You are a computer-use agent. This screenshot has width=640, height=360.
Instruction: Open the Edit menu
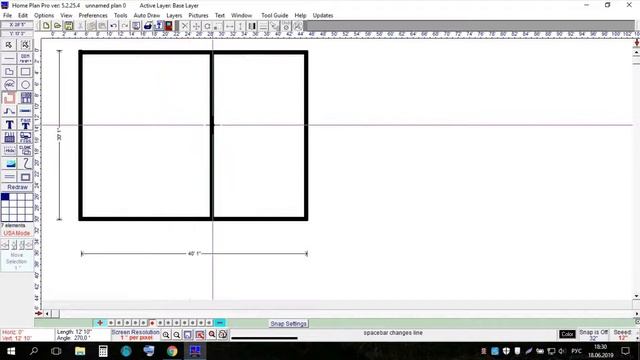pyautogui.click(x=23, y=15)
